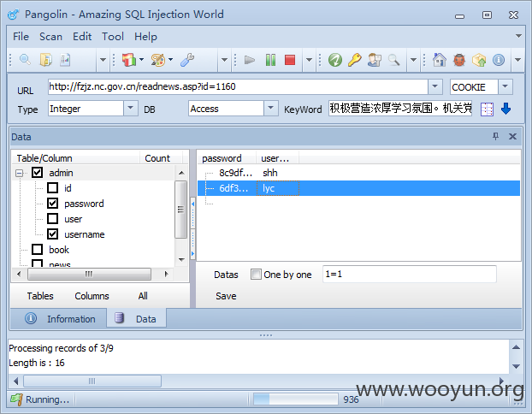Open the File menu
This screenshot has width=532, height=414.
[x=21, y=37]
